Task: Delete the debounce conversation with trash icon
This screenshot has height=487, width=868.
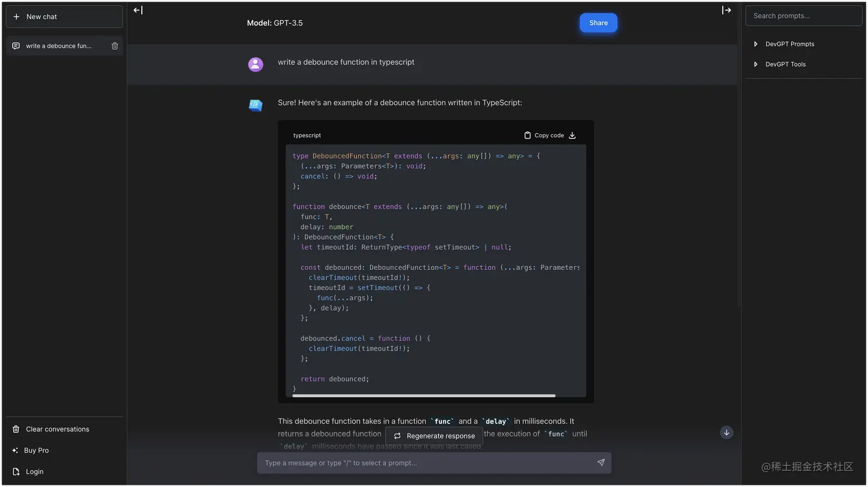Action: point(115,46)
